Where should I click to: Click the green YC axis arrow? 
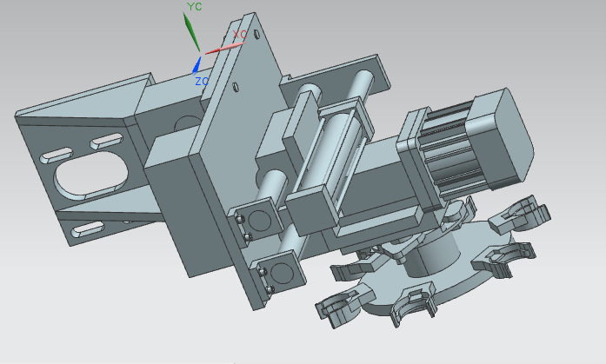[191, 31]
